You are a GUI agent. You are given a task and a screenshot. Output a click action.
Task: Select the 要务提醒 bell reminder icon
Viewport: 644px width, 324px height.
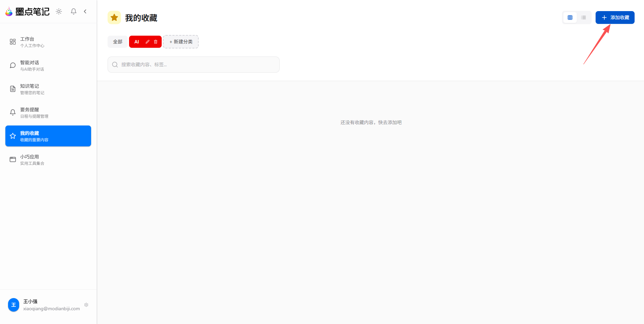tap(13, 112)
